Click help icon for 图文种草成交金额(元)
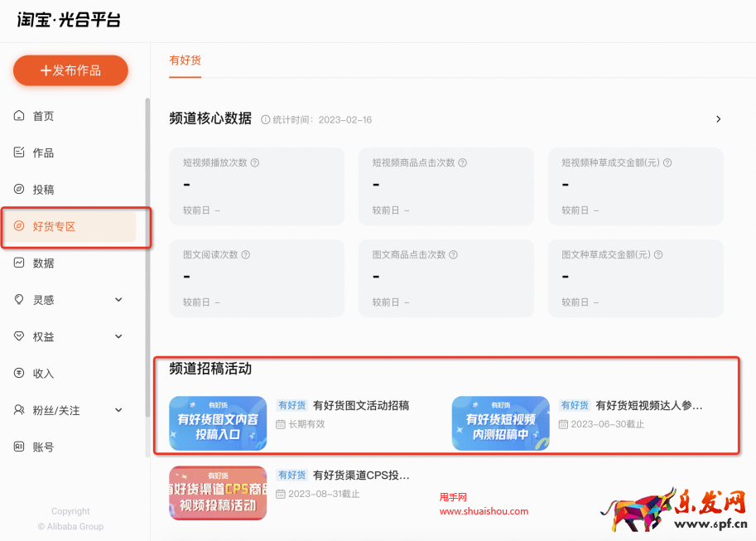The width and height of the screenshot is (756, 541). coord(658,254)
